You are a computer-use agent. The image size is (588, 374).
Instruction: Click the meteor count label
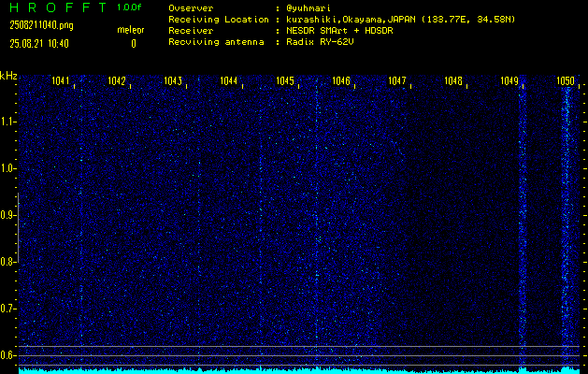(x=131, y=30)
